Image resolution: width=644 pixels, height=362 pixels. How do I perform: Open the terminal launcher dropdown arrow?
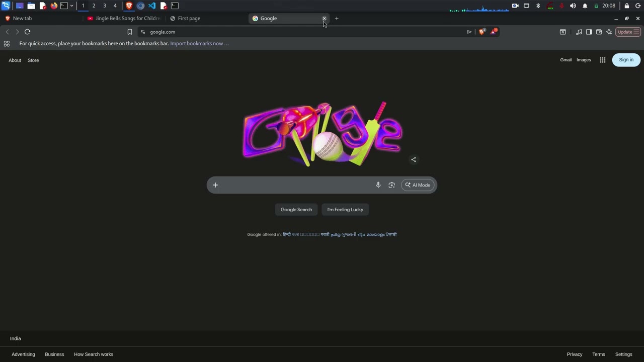[72, 6]
